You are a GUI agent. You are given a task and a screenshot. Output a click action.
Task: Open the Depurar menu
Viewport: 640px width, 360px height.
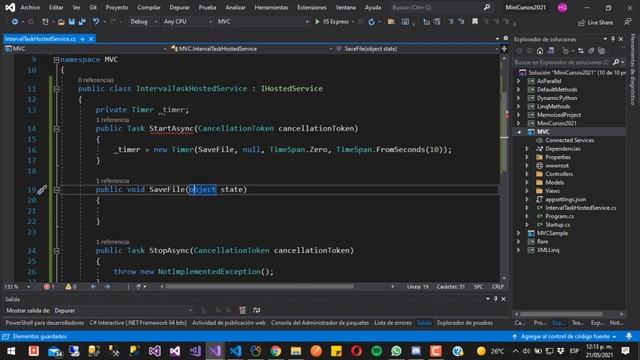(179, 7)
